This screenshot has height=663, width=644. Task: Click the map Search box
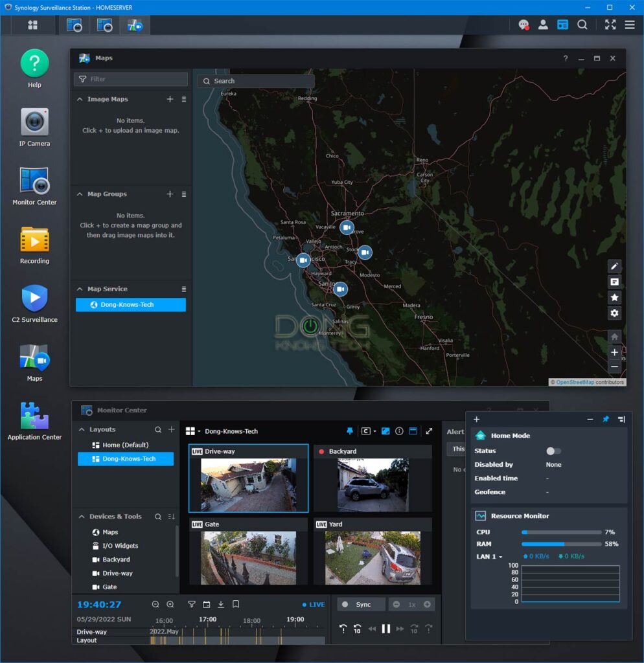(x=255, y=81)
